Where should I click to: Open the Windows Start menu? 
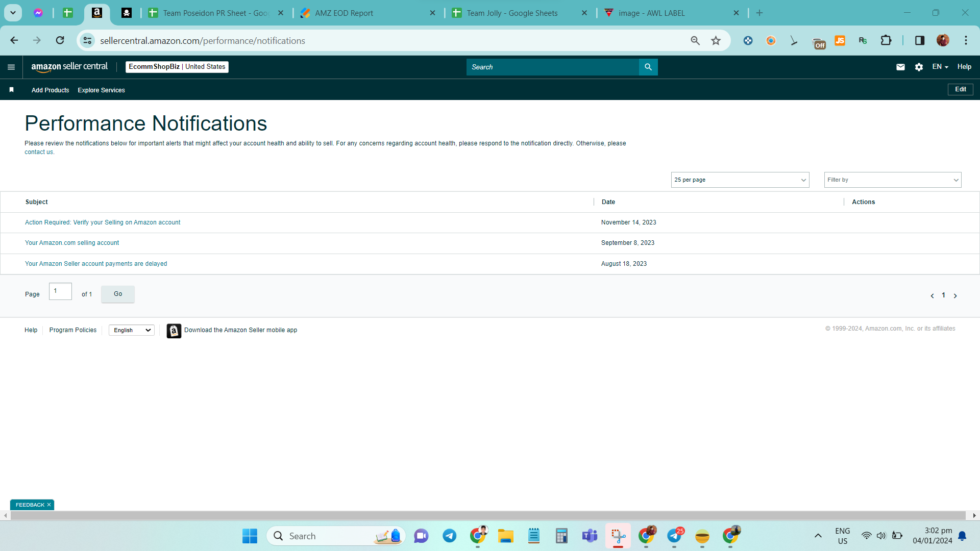250,536
